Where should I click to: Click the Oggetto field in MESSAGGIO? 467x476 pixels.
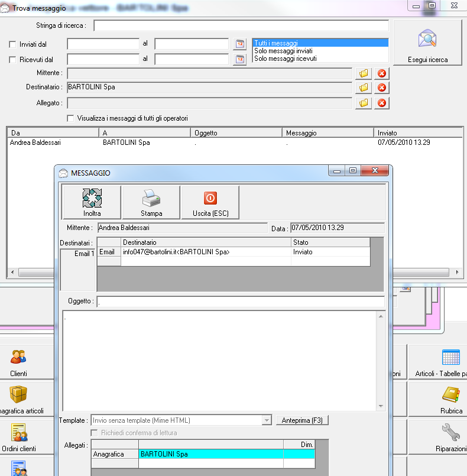(x=241, y=302)
